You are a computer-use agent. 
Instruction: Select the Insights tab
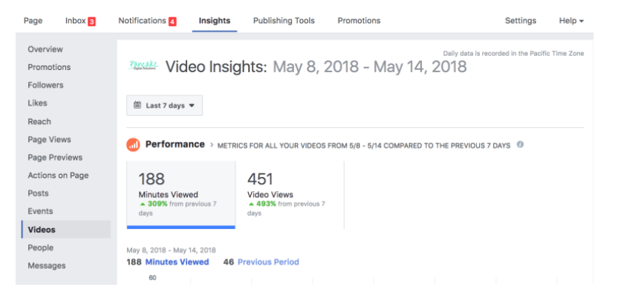[215, 21]
